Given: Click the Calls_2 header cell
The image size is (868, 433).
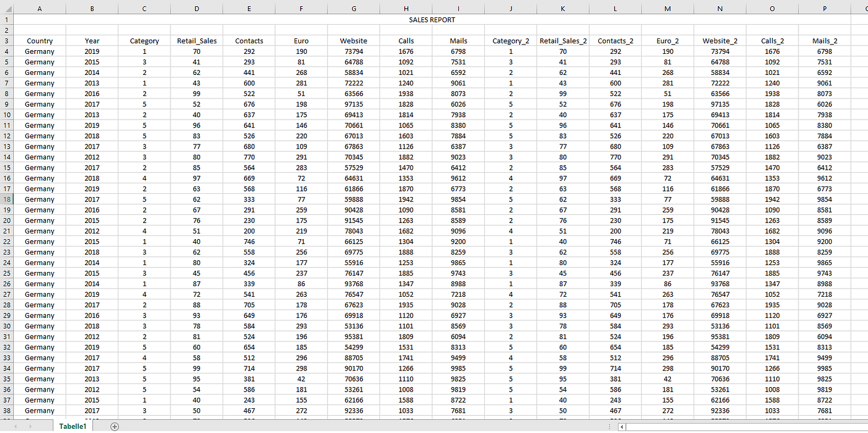Looking at the screenshot, I should (773, 41).
